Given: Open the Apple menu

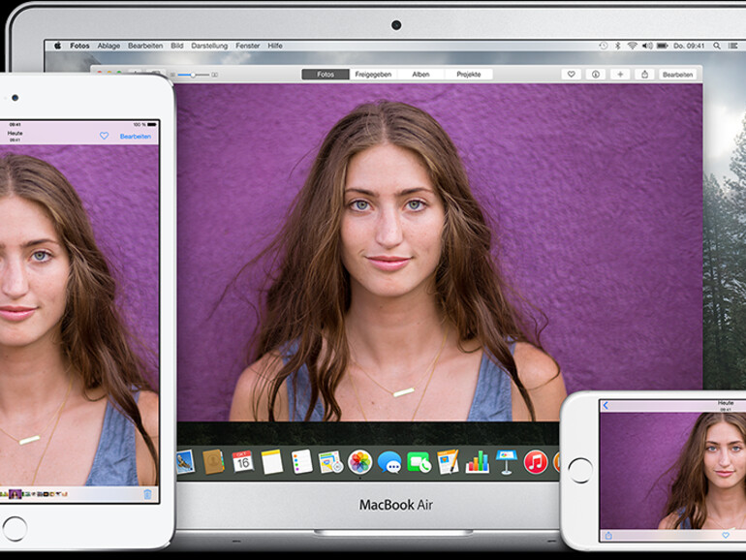Looking at the screenshot, I should click(x=57, y=46).
